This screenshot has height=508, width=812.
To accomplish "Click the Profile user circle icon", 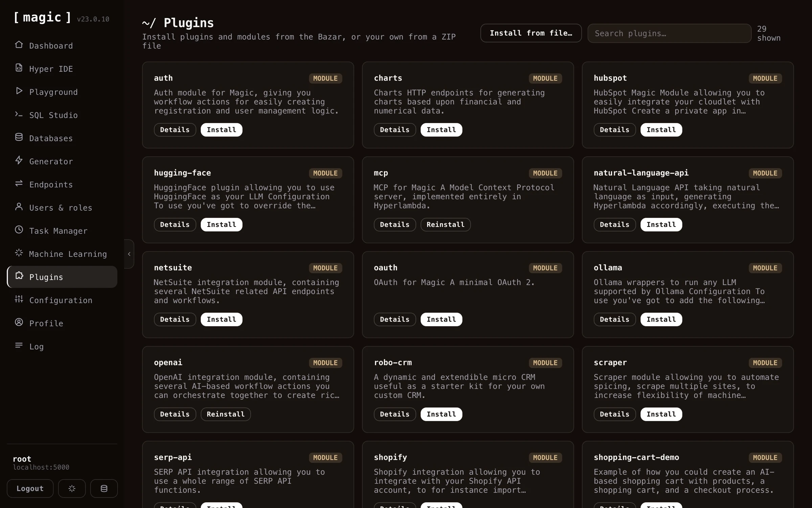I will coord(19,322).
